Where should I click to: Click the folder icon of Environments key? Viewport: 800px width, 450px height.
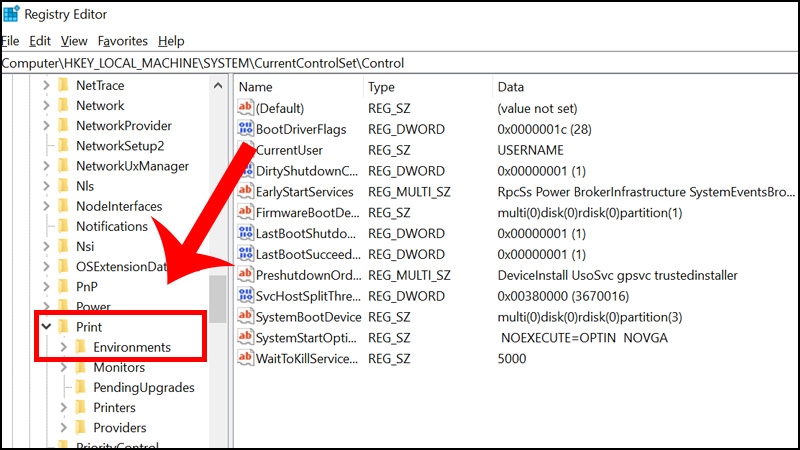tap(81, 347)
